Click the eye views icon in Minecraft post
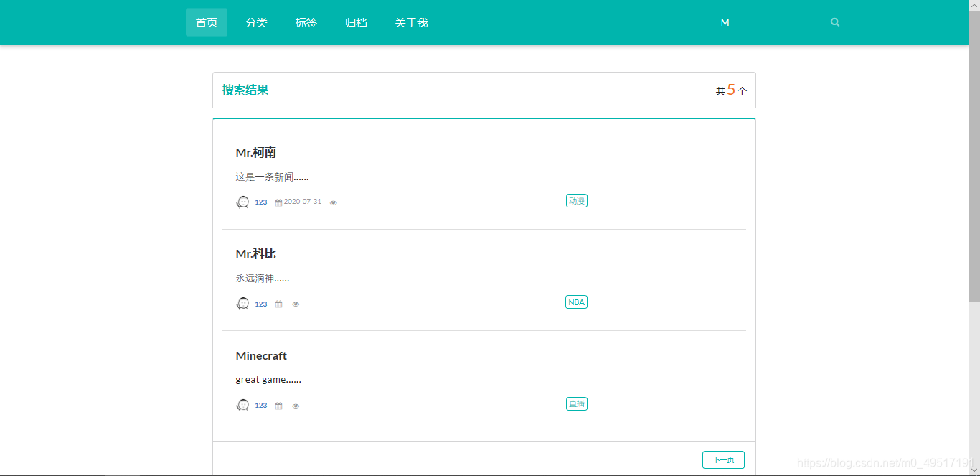The image size is (980, 476). point(296,406)
